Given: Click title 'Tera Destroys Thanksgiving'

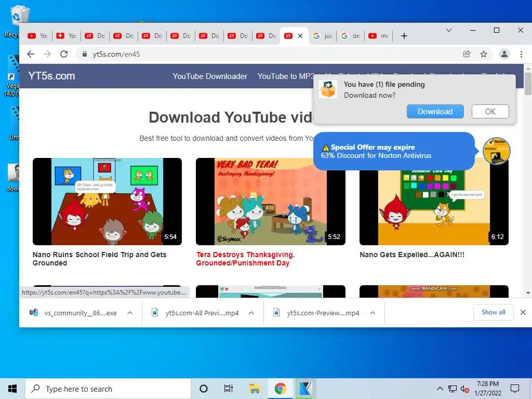Looking at the screenshot, I should pos(245,259).
